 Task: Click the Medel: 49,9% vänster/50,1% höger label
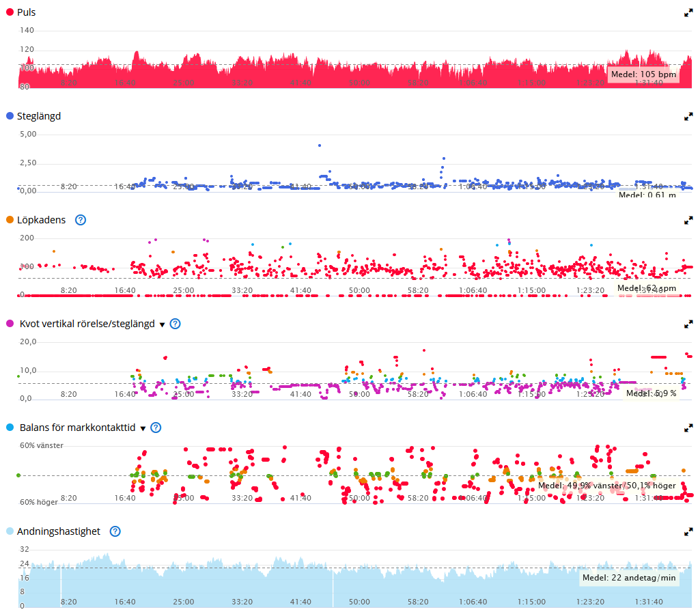pyautogui.click(x=606, y=486)
